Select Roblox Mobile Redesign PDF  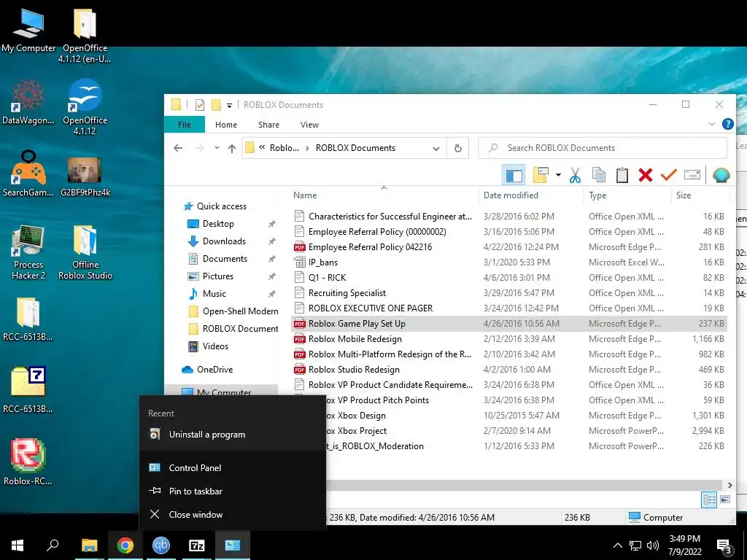355,339
